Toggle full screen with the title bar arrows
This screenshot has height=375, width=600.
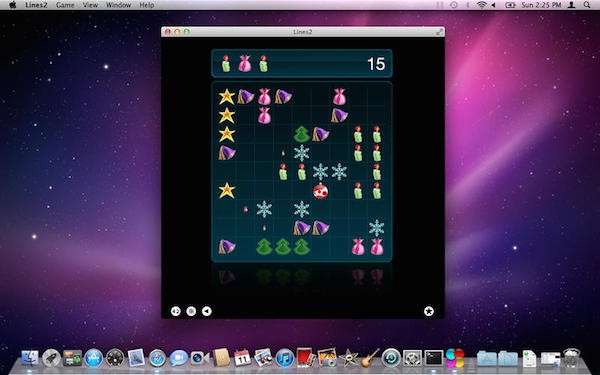click(x=439, y=32)
